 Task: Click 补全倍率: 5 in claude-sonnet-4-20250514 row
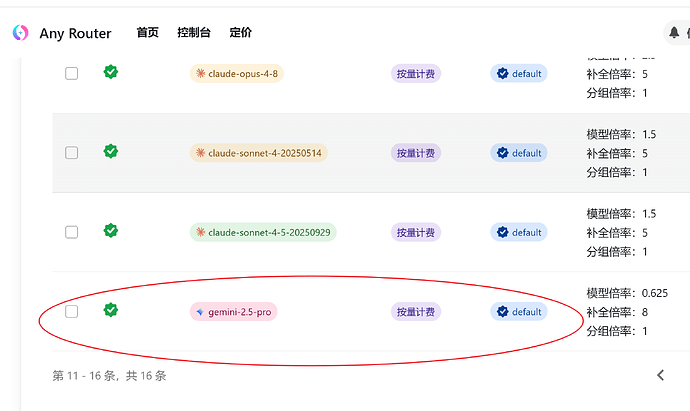point(617,153)
